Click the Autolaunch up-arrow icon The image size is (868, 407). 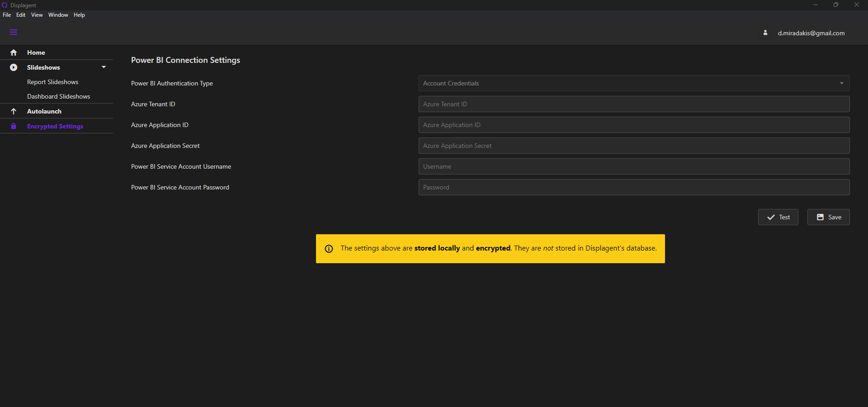point(14,111)
